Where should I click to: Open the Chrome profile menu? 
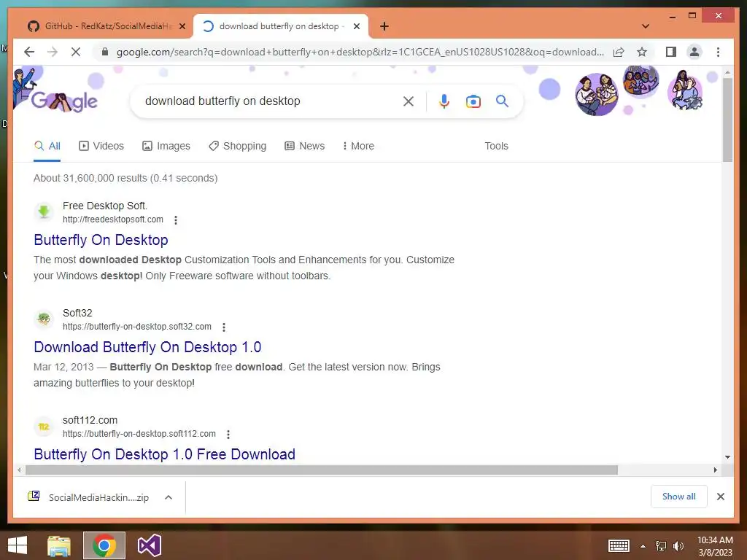click(x=694, y=52)
